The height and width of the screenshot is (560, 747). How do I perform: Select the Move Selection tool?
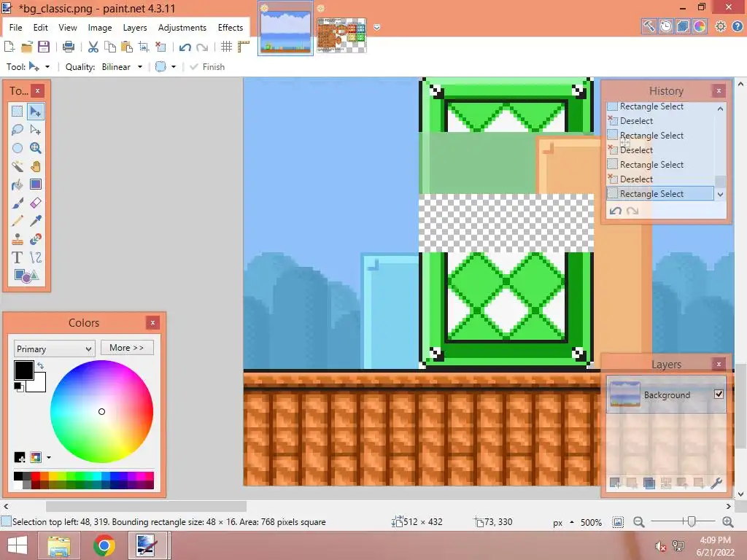(x=35, y=130)
